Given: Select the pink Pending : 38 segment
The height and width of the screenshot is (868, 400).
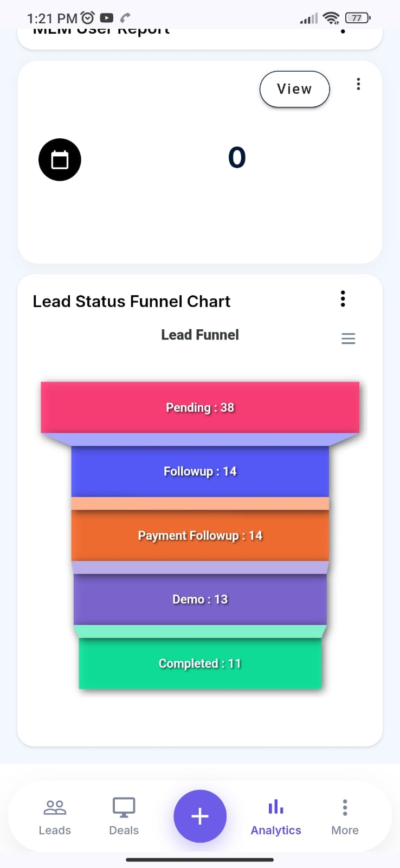Looking at the screenshot, I should 200,407.
